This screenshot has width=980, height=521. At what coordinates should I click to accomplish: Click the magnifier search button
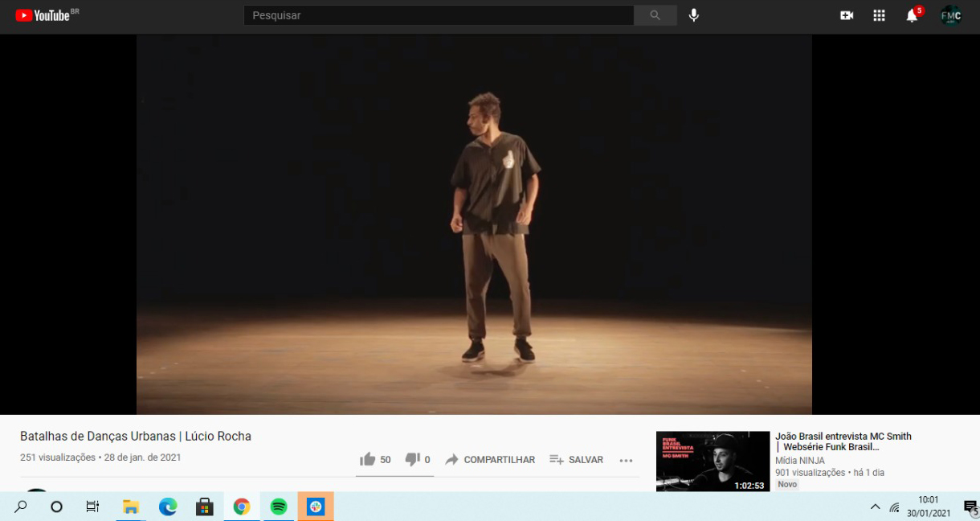click(655, 15)
